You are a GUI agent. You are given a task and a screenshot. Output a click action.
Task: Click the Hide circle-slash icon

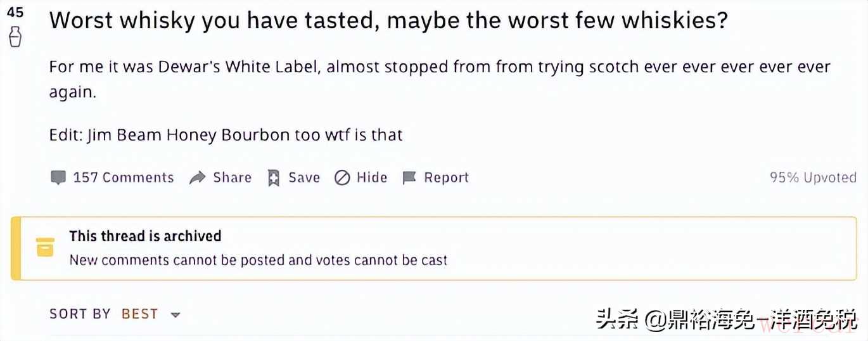tap(342, 177)
